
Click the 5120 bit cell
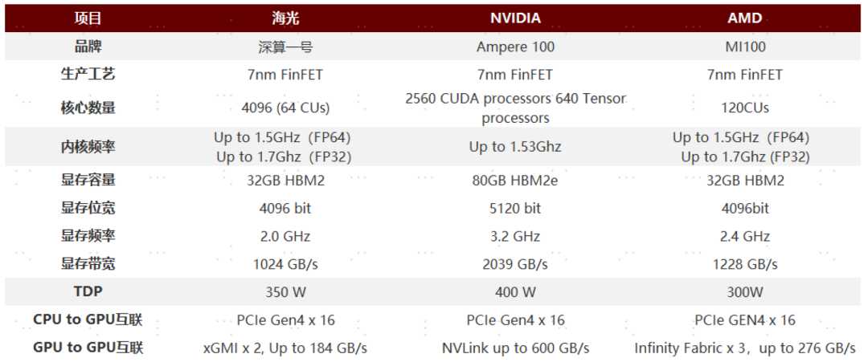pyautogui.click(x=515, y=209)
